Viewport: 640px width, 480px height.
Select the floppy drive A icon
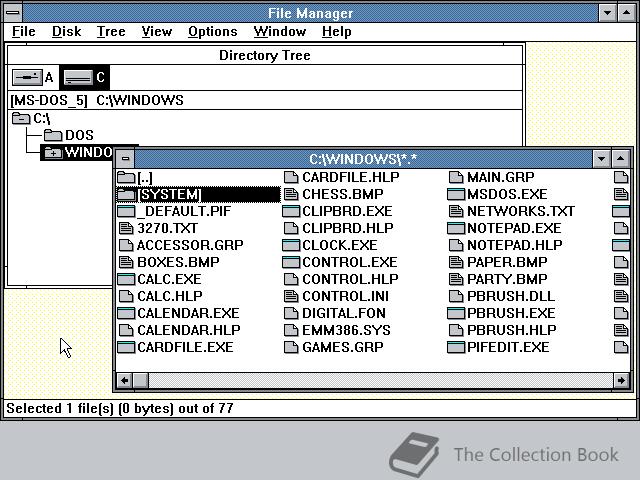coord(27,77)
